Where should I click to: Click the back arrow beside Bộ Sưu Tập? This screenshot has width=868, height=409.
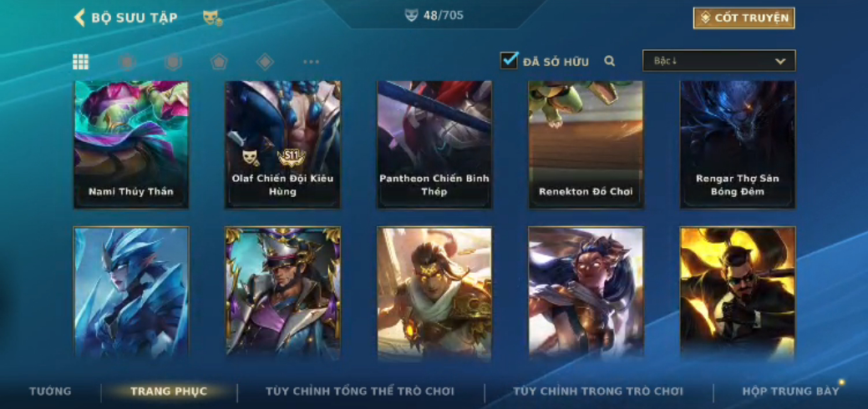79,18
